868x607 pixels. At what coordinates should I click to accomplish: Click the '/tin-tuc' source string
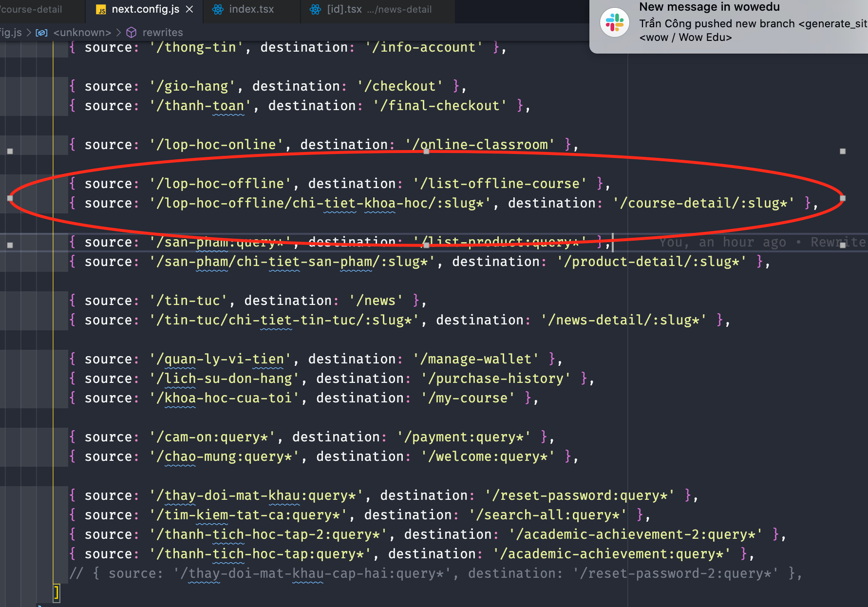coord(189,301)
